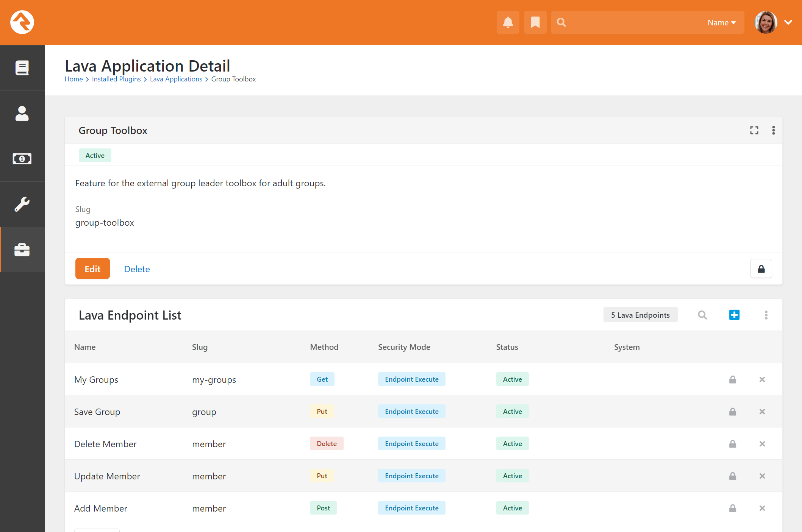Remove the Delete Member endpoint row

(762, 444)
